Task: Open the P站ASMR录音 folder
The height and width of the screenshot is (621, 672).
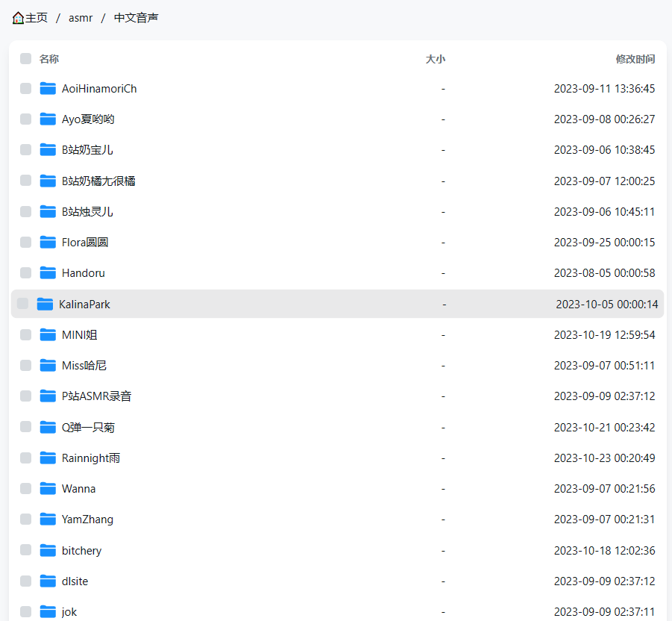Action: click(x=96, y=396)
